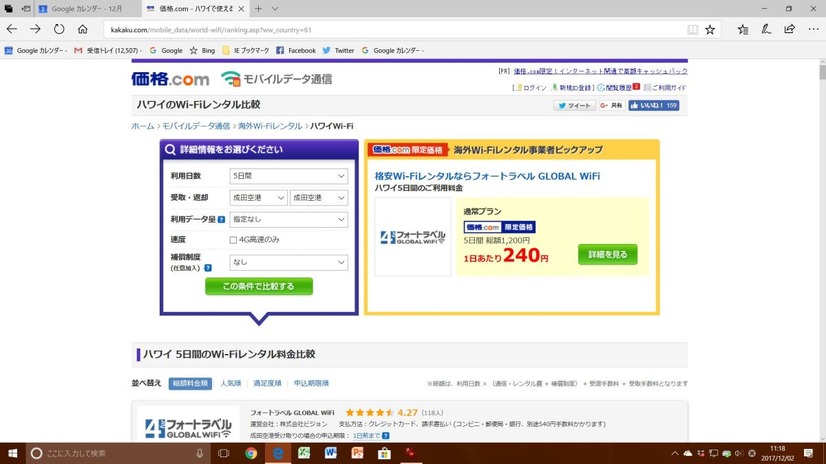826x464 pixels.
Task: Click the フォートラベル logo thumbnail in pickup box
Action: tap(413, 237)
